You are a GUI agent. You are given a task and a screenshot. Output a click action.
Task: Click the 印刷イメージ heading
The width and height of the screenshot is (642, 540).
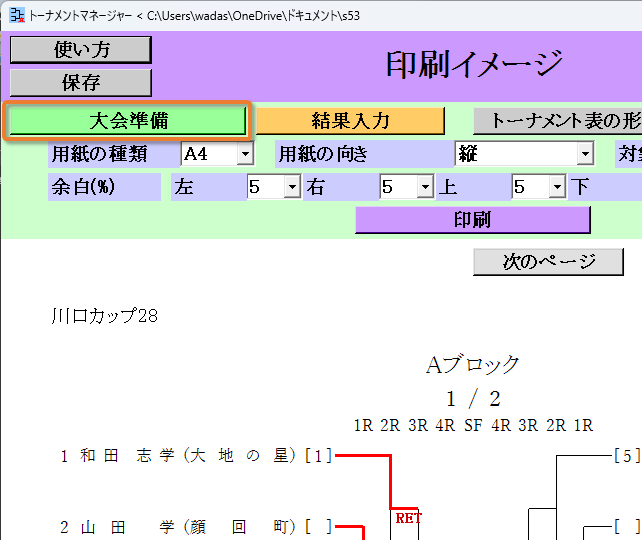[475, 64]
